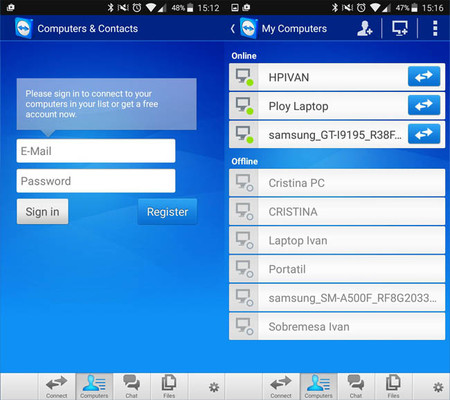Tap the add computer icon
The height and width of the screenshot is (400, 450).
[400, 28]
